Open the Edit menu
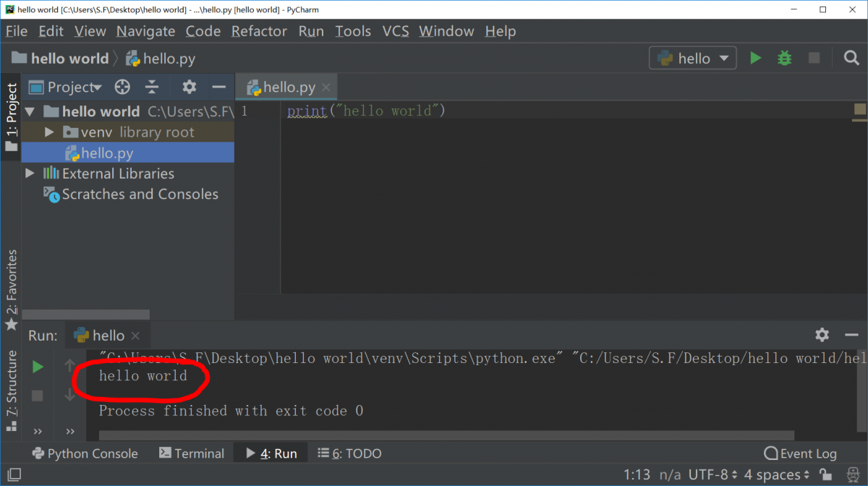Screen dimensions: 868x486 [51, 31]
